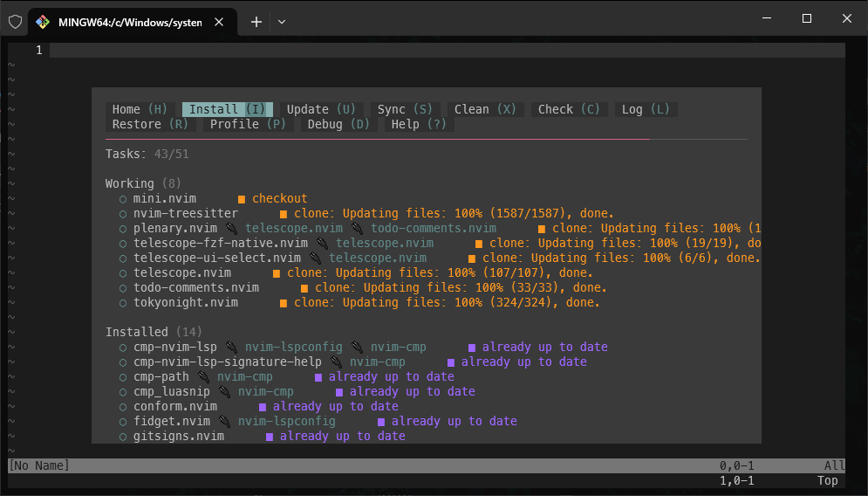Switch to Update (U) tab
Screen dimensions: 868x496
tap(321, 109)
